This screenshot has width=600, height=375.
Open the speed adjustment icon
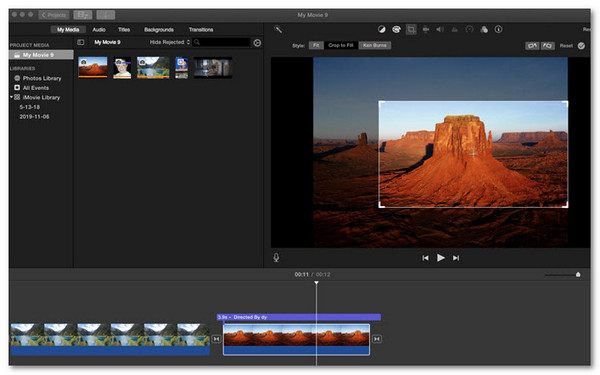[x=469, y=29]
